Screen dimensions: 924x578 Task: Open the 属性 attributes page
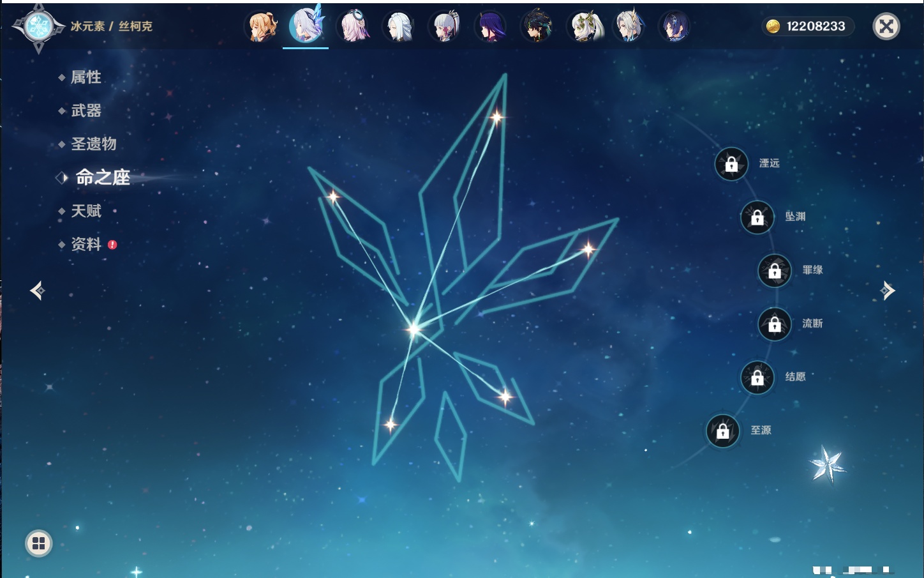coord(86,77)
